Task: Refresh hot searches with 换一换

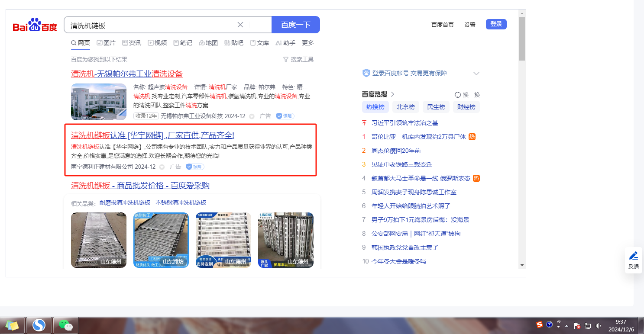Action: coord(467,95)
